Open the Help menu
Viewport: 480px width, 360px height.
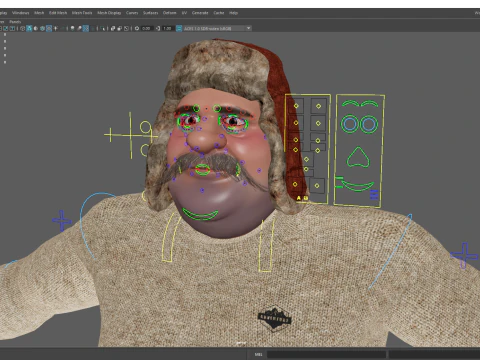tap(233, 13)
